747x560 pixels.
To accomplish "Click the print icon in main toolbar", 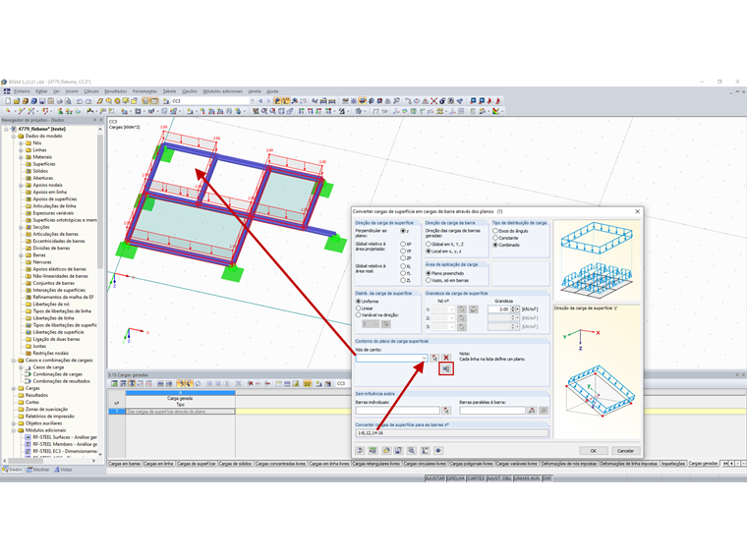I will tap(60, 101).
